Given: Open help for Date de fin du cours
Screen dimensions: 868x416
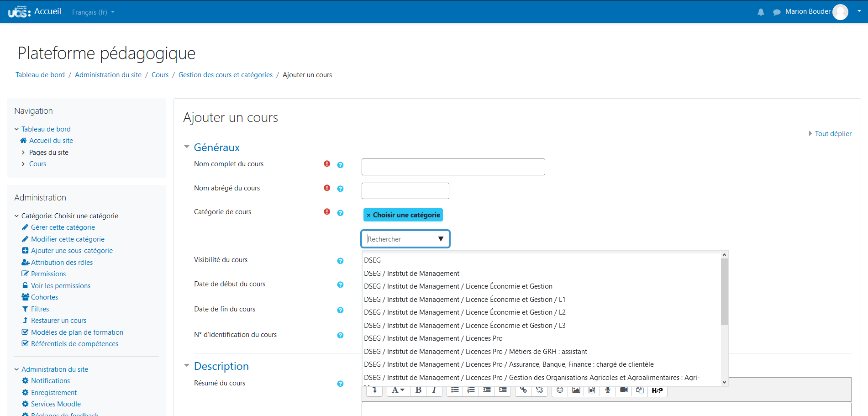Looking at the screenshot, I should 340,310.
